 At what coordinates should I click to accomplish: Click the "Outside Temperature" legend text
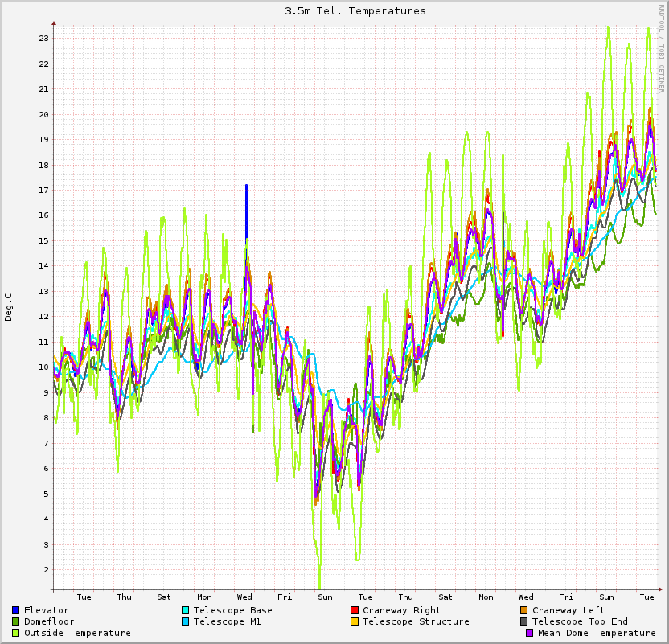[77, 633]
